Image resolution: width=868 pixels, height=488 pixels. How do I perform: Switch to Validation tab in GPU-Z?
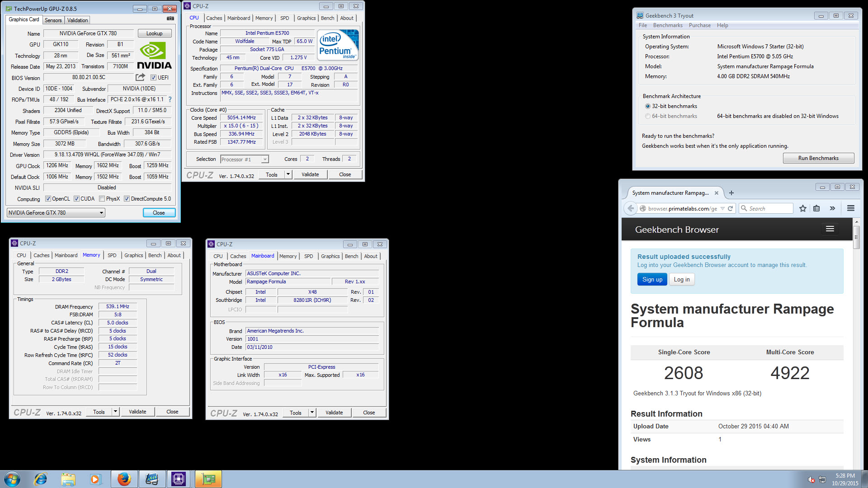tap(77, 20)
